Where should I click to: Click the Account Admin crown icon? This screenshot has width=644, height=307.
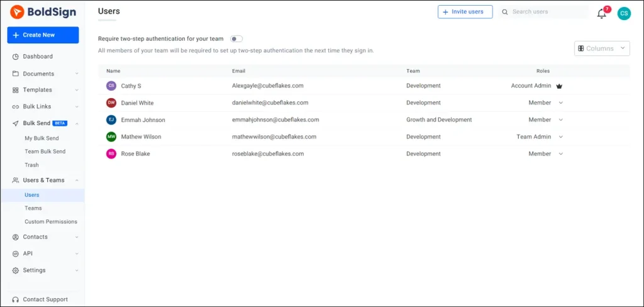pyautogui.click(x=559, y=86)
